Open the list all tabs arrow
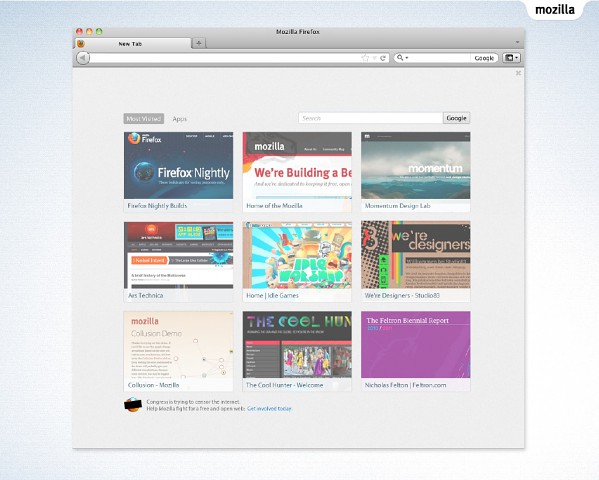This screenshot has height=480, width=599. pos(517,42)
